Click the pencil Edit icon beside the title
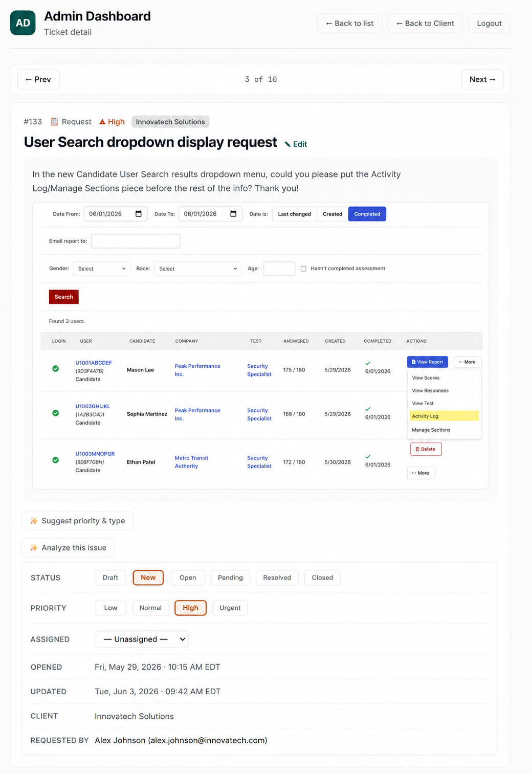The height and width of the screenshot is (774, 532). (287, 144)
